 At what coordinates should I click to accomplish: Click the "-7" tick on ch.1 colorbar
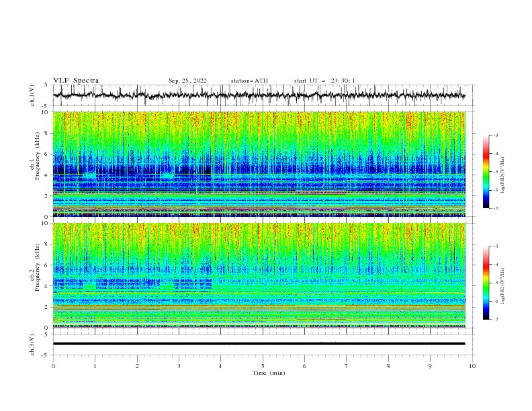[x=496, y=208]
